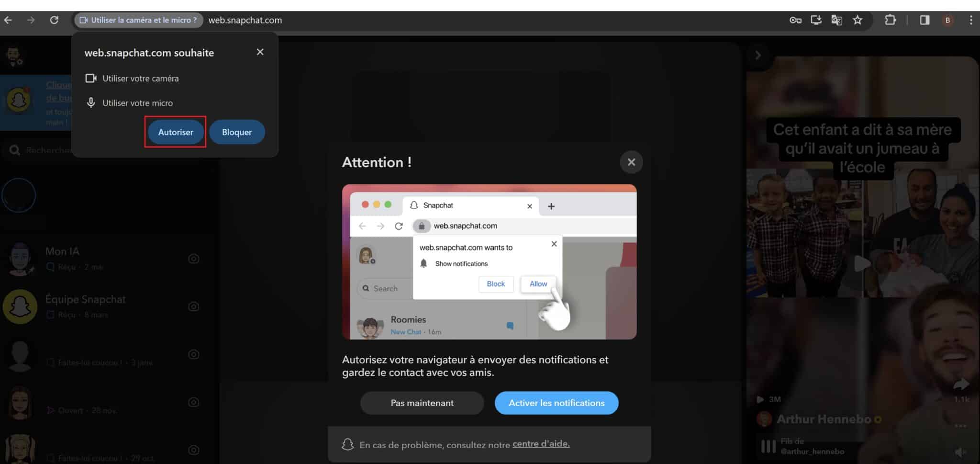Image resolution: width=980 pixels, height=464 pixels.
Task: Open the password manager key icon
Action: [795, 20]
